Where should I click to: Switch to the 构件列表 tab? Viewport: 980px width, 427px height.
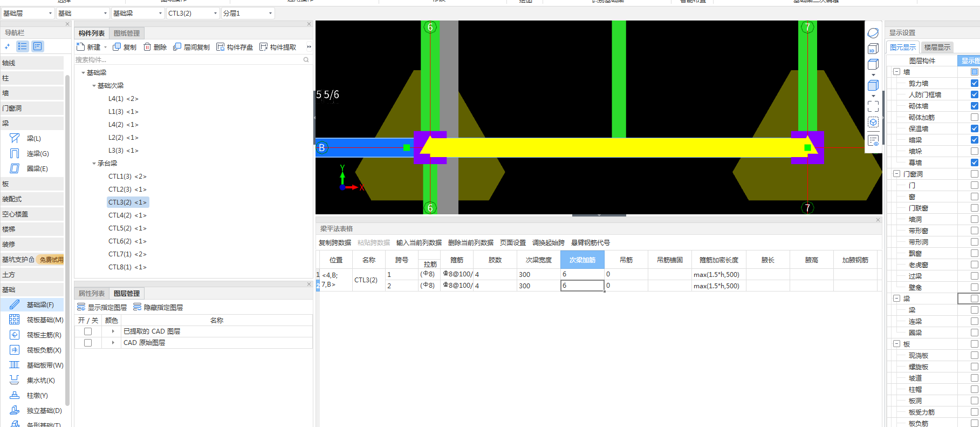(92, 33)
